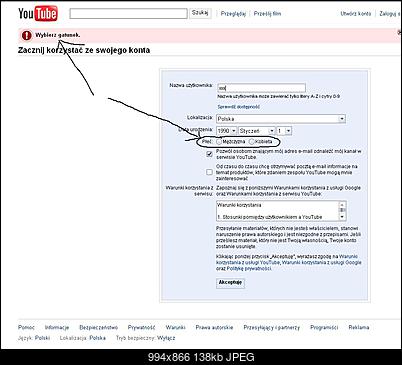Open the Polityką prywatności link
The width and height of the screenshot is (402, 365).
coord(249,268)
